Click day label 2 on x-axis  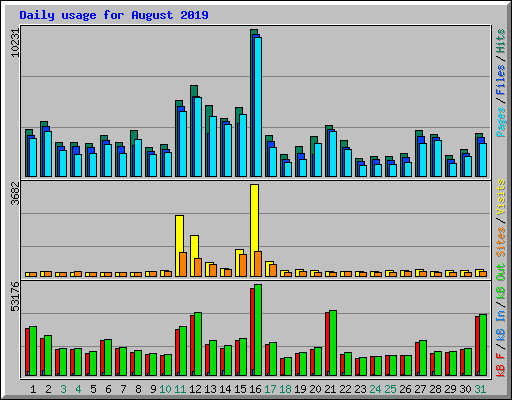(48, 389)
